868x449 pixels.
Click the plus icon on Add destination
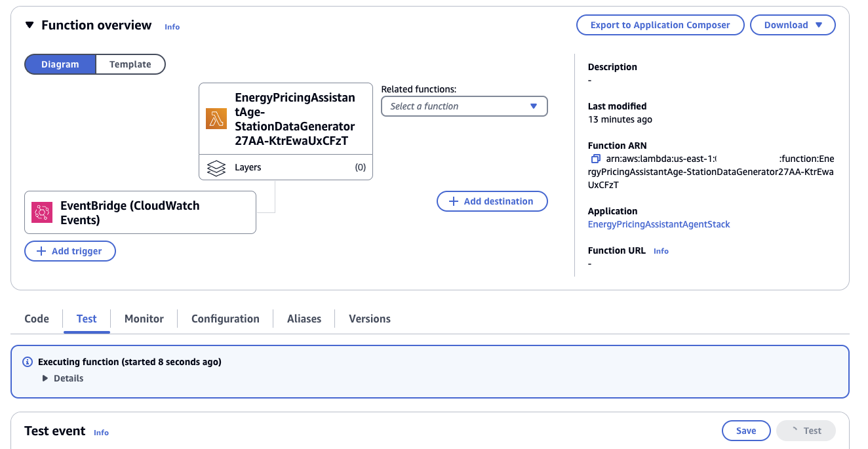(454, 201)
